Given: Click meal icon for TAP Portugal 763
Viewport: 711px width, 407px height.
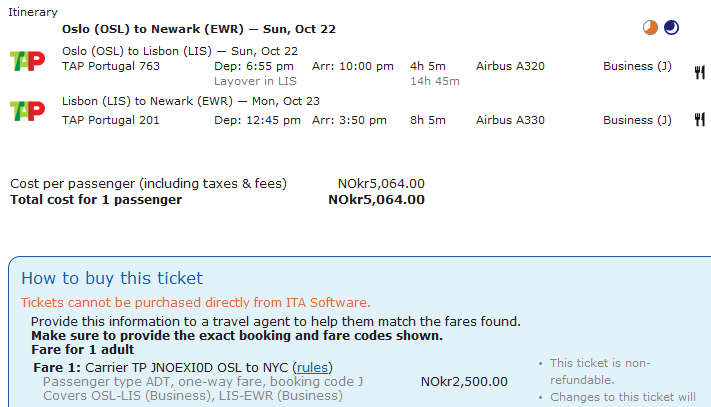Looking at the screenshot, I should 700,71.
